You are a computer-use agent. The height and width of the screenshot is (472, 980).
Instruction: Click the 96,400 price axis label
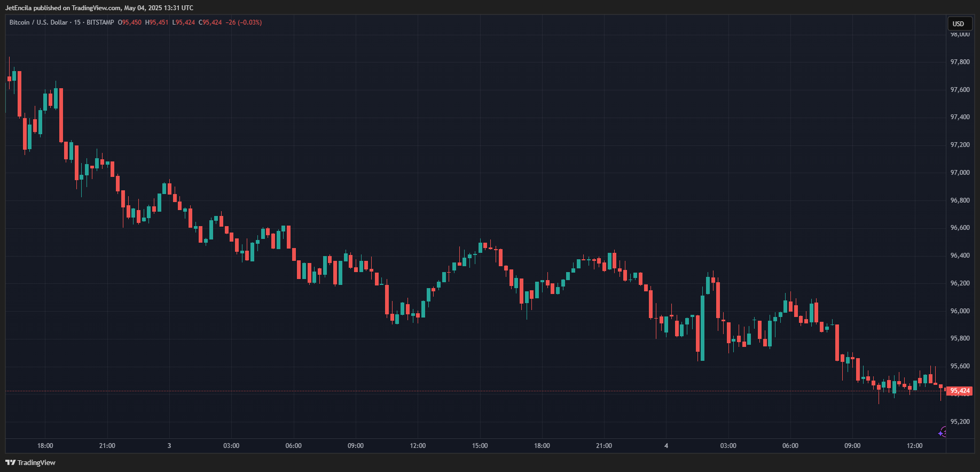point(960,256)
